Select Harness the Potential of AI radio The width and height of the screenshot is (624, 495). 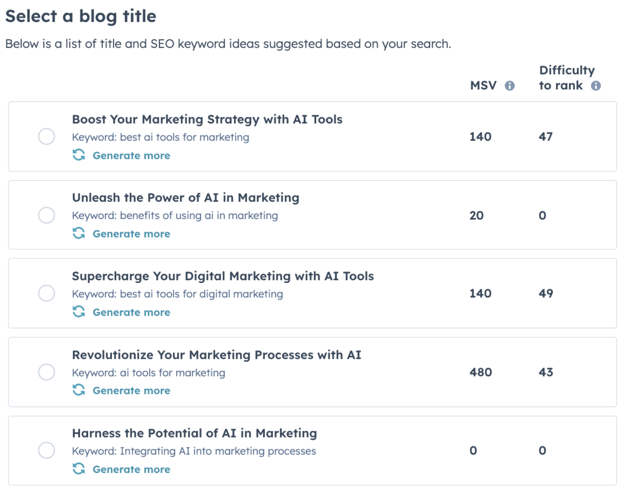[x=47, y=450]
